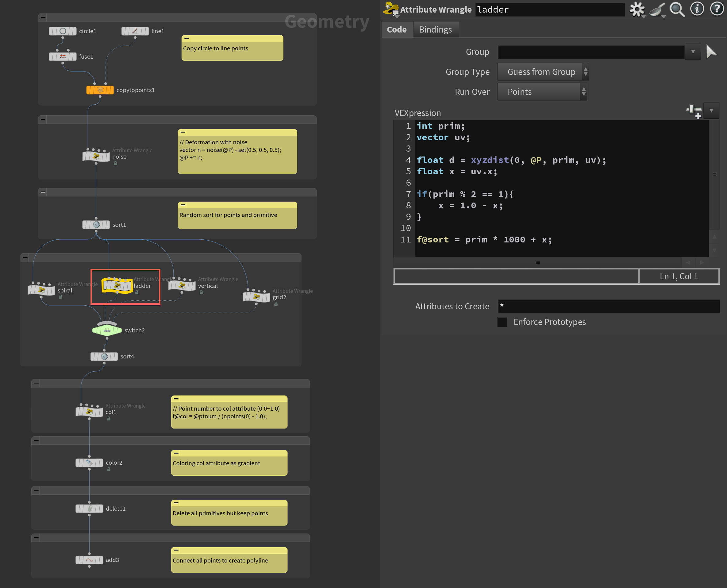Select the switch2 node icon
The image size is (727, 588).
107,330
